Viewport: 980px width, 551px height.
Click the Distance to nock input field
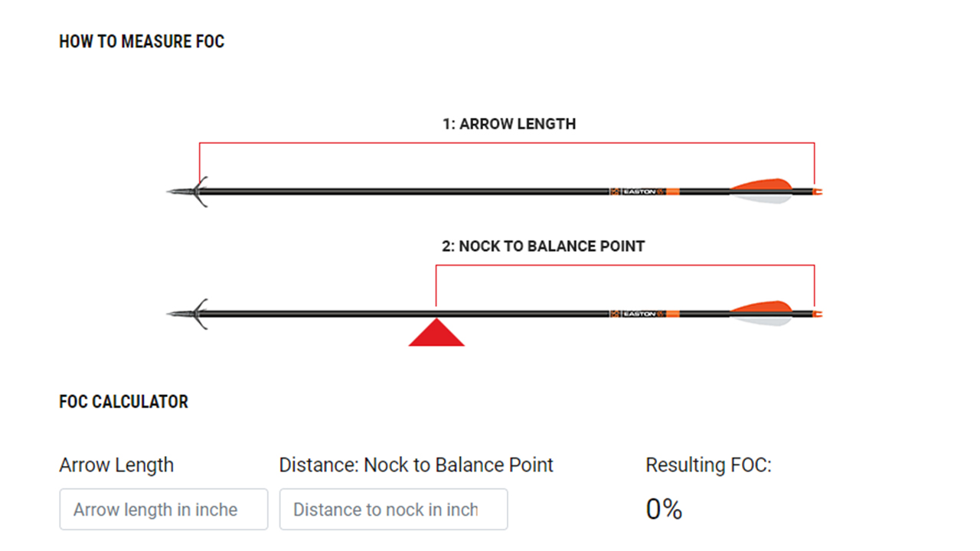coord(393,510)
